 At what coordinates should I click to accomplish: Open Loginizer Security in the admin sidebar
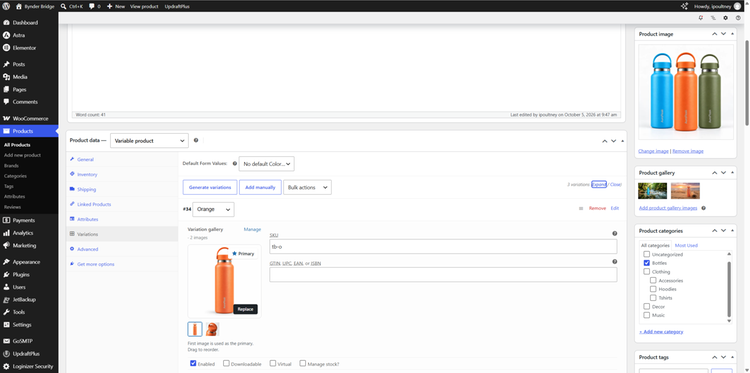pyautogui.click(x=33, y=366)
